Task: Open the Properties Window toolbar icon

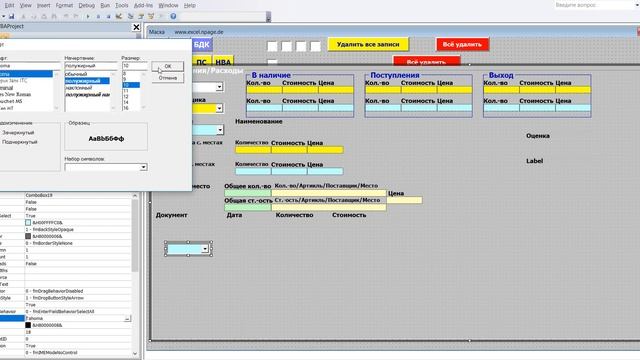Action: pos(141,16)
